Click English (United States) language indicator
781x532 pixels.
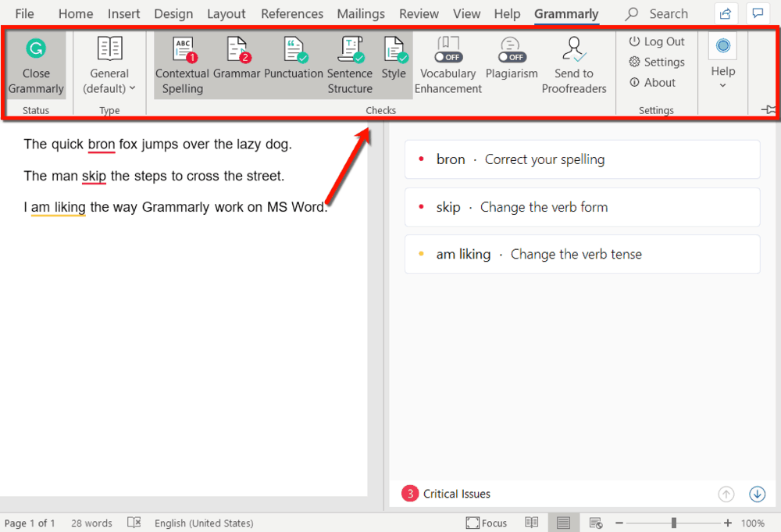(204, 523)
